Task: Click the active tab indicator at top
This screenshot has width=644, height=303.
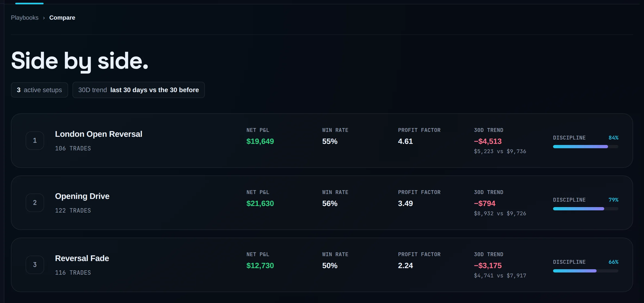Action: (29, 4)
